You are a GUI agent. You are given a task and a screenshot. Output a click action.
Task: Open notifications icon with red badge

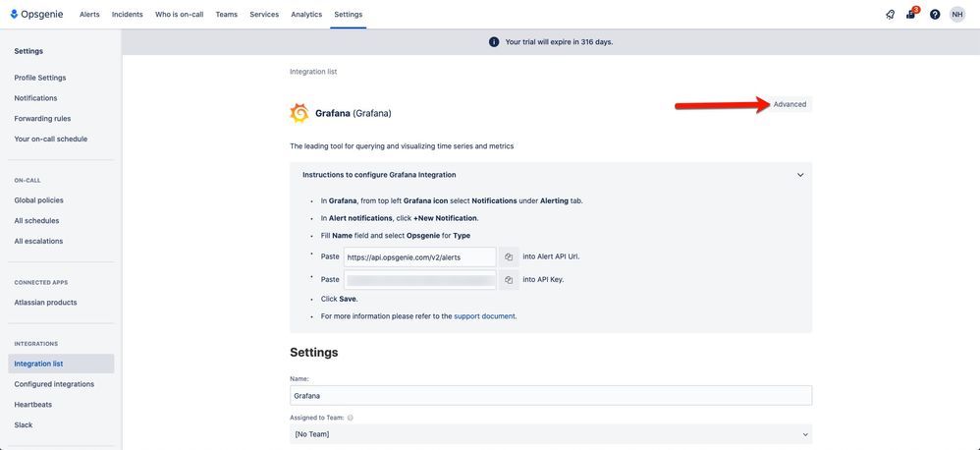(911, 14)
